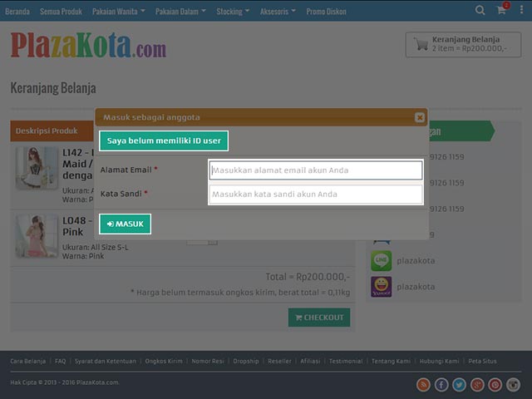Close the Masuk sebagai anggota dialog
This screenshot has height=399, width=532.
coord(420,118)
